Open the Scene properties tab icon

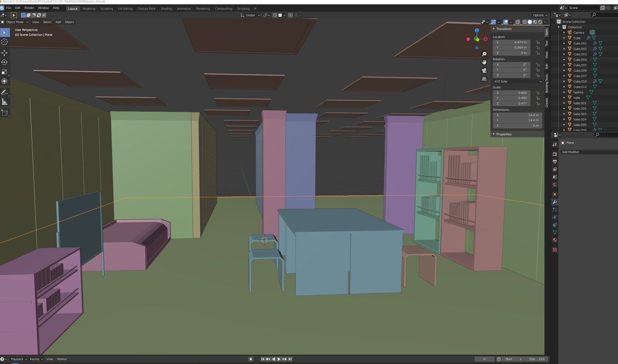coord(554,177)
